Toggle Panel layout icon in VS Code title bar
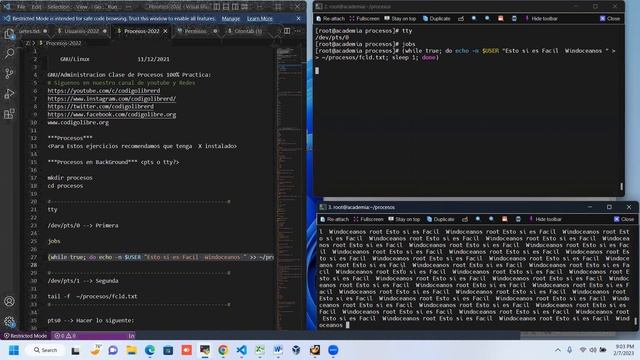This screenshot has height=360, width=640. tap(226, 7)
